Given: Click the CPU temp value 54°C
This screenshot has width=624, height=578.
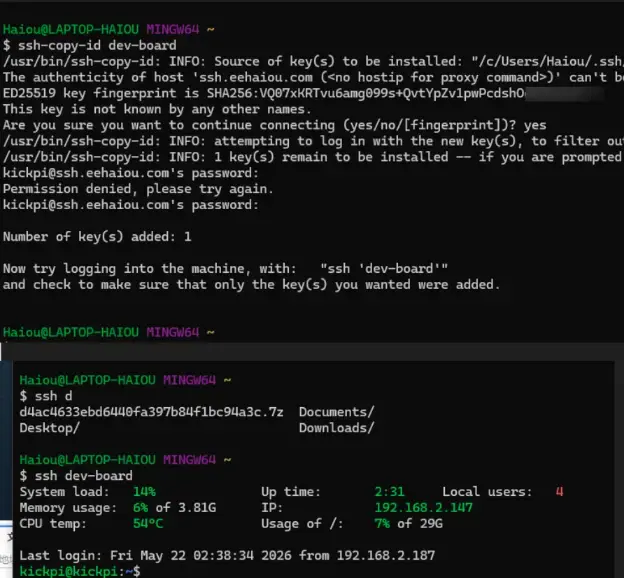Looking at the screenshot, I should 148,523.
